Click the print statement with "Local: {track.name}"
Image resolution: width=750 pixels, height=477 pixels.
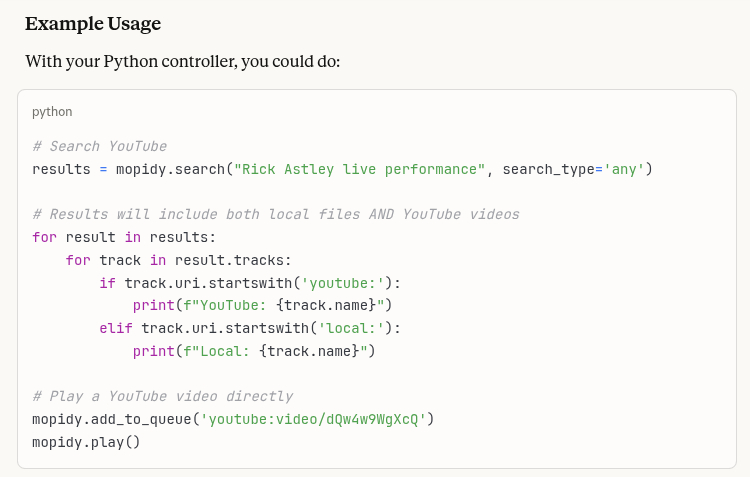[254, 351]
